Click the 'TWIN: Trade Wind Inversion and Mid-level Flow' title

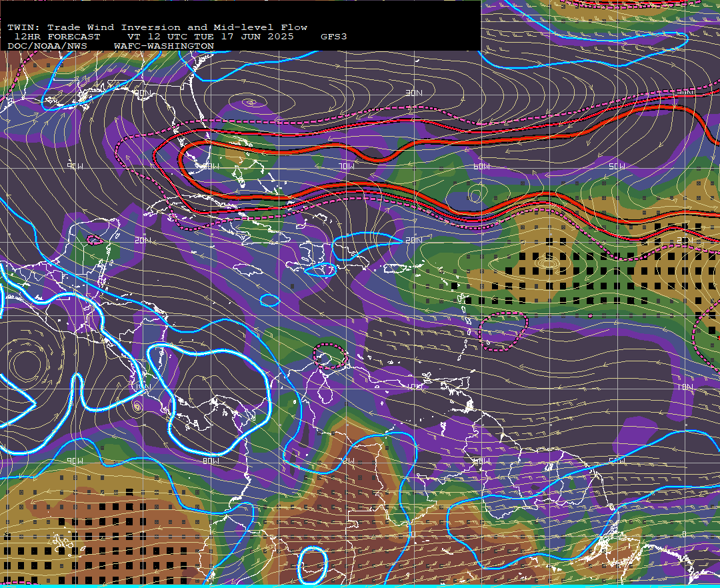point(157,27)
